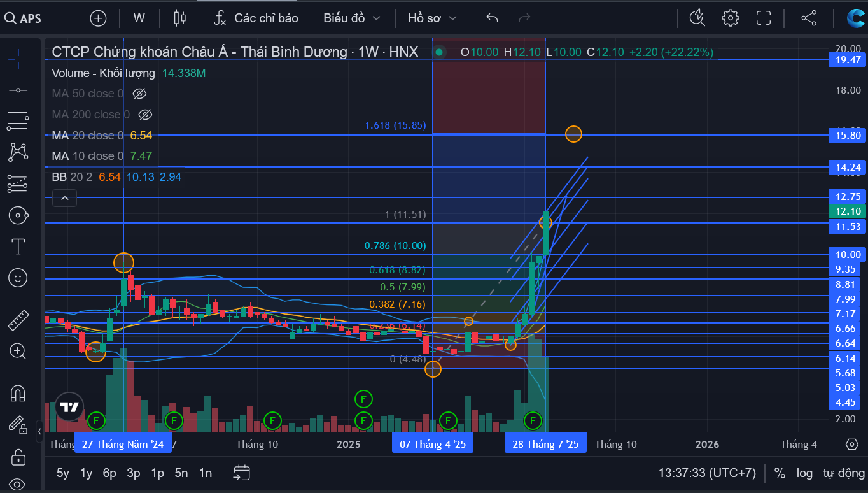This screenshot has height=493, width=868.
Task: Open the emoji icons tool
Action: (x=18, y=278)
